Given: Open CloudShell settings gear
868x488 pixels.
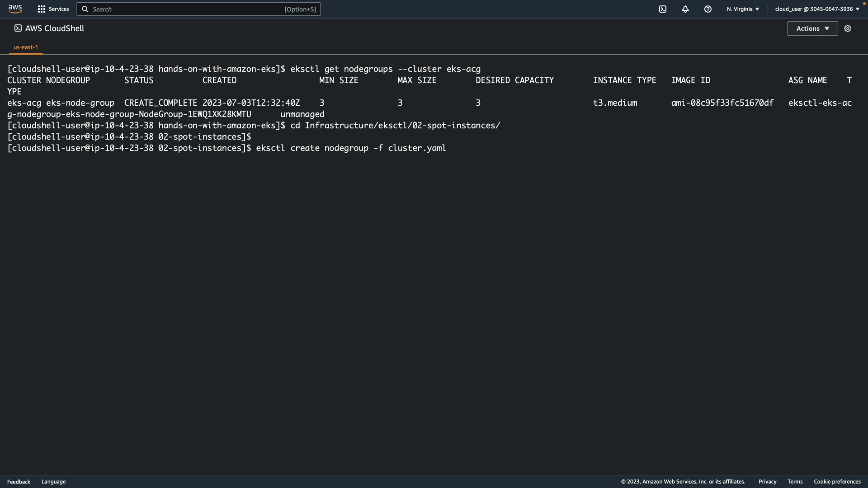Looking at the screenshot, I should point(848,28).
